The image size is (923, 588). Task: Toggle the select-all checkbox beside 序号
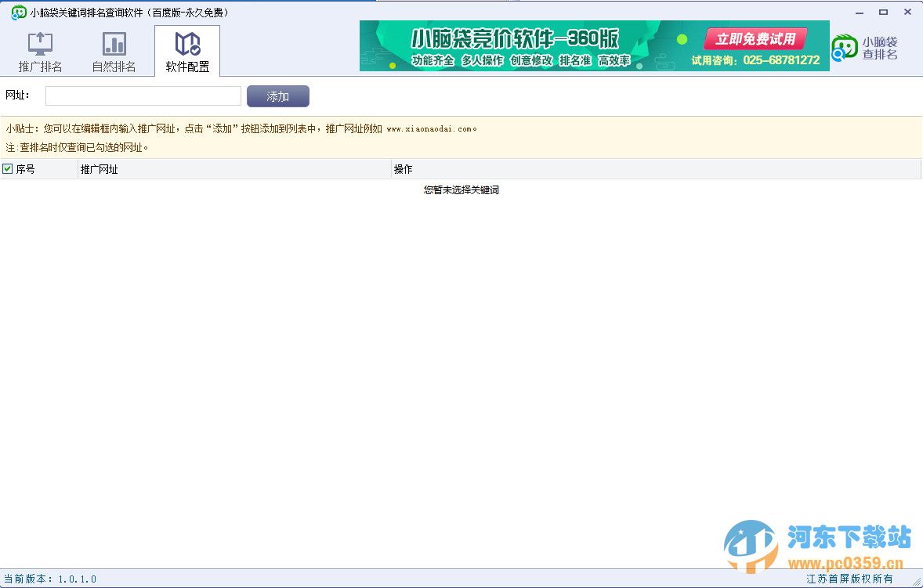(7, 168)
